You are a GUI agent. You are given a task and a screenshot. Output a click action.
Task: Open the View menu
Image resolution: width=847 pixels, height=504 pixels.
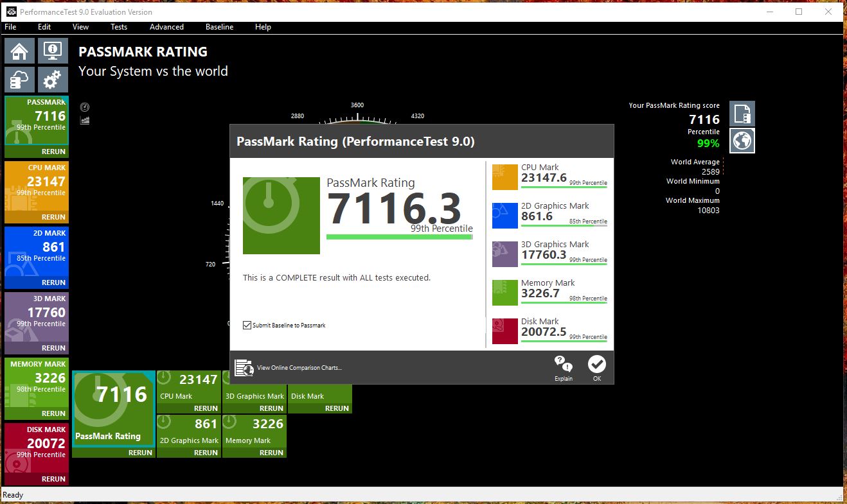(x=80, y=27)
